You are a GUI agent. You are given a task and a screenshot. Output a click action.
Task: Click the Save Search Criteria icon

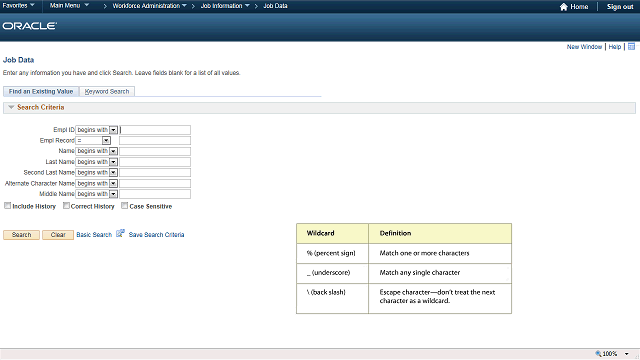pos(120,233)
